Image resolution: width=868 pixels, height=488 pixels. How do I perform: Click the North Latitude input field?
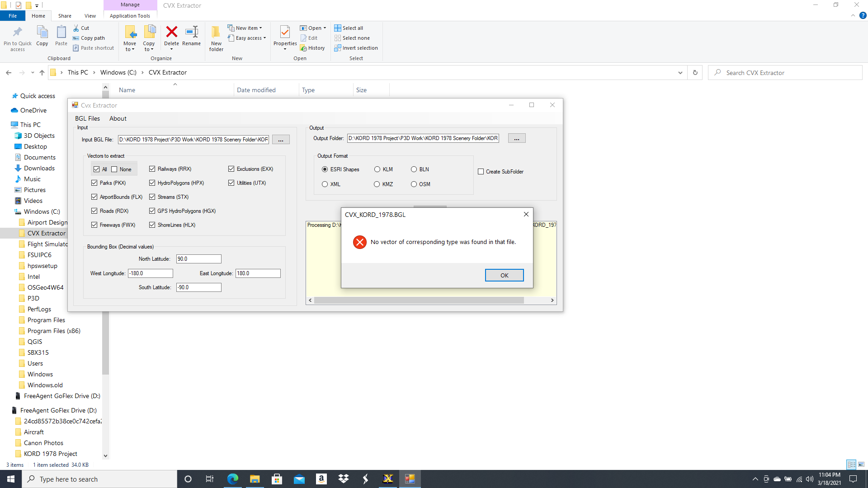[x=198, y=259]
